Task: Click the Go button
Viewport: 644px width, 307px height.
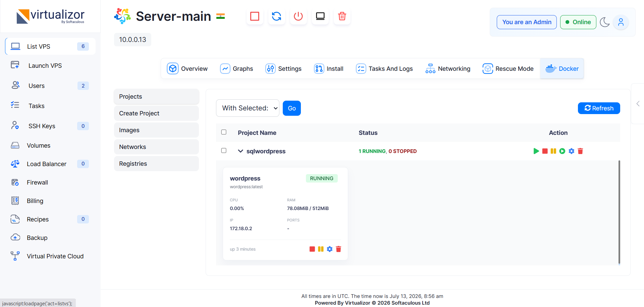Action: pyautogui.click(x=292, y=108)
